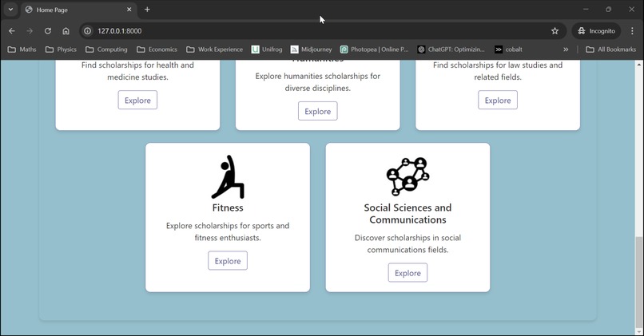Image resolution: width=644 pixels, height=336 pixels.
Task: Minimize the browser window
Action: click(586, 9)
